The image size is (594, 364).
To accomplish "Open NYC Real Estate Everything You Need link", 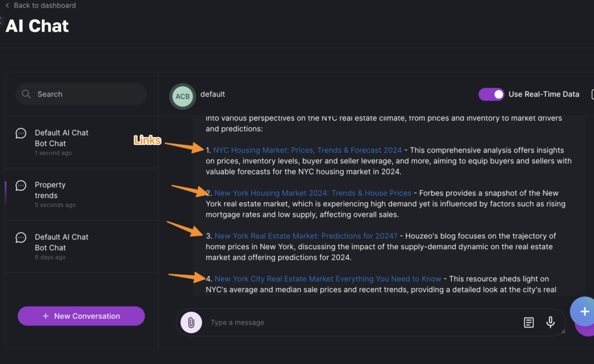I will coord(328,279).
